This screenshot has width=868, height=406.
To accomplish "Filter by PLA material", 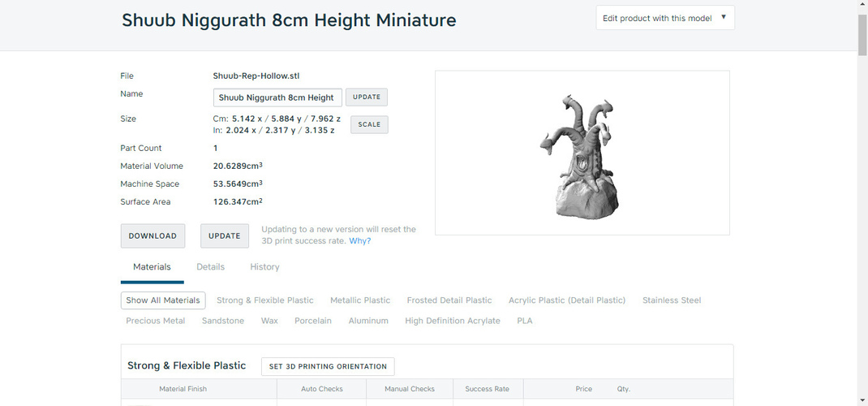I will click(525, 321).
